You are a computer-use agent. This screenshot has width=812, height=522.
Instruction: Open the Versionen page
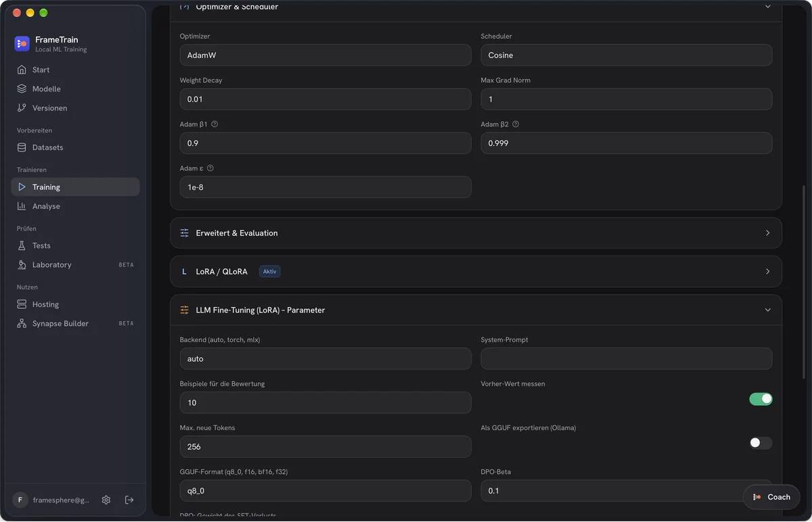75,108
